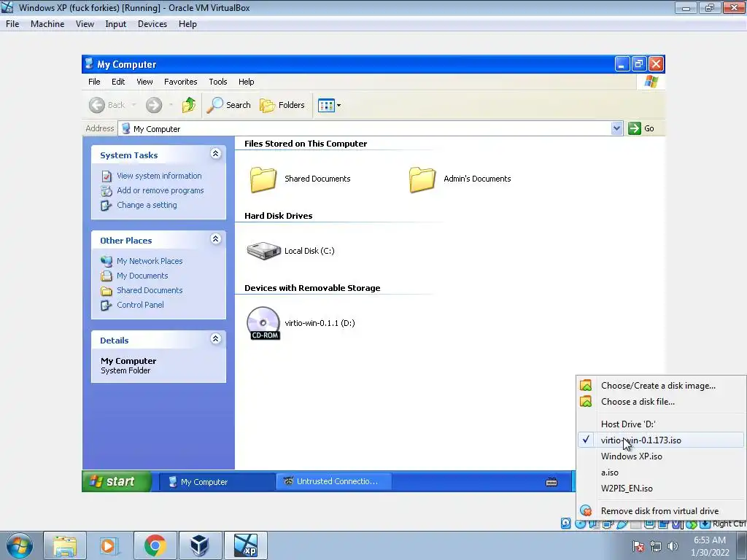
Task: Click the USB status icon
Action: point(622,524)
